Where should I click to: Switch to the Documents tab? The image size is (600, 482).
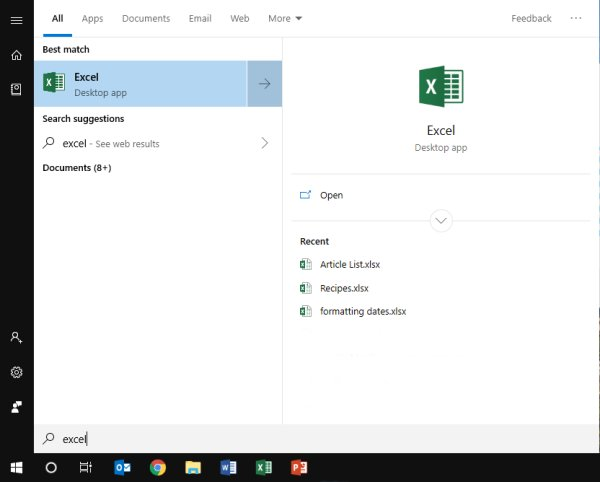(146, 18)
